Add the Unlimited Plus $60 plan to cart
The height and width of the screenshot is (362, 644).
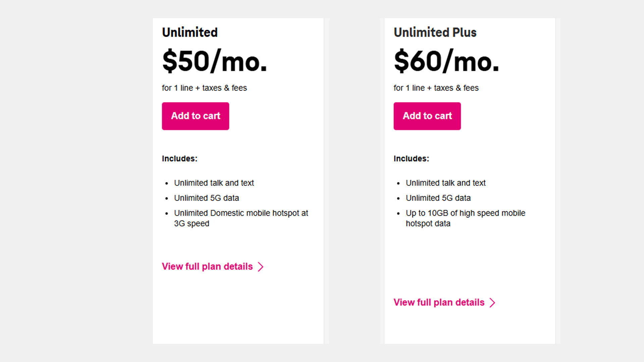coord(427,116)
